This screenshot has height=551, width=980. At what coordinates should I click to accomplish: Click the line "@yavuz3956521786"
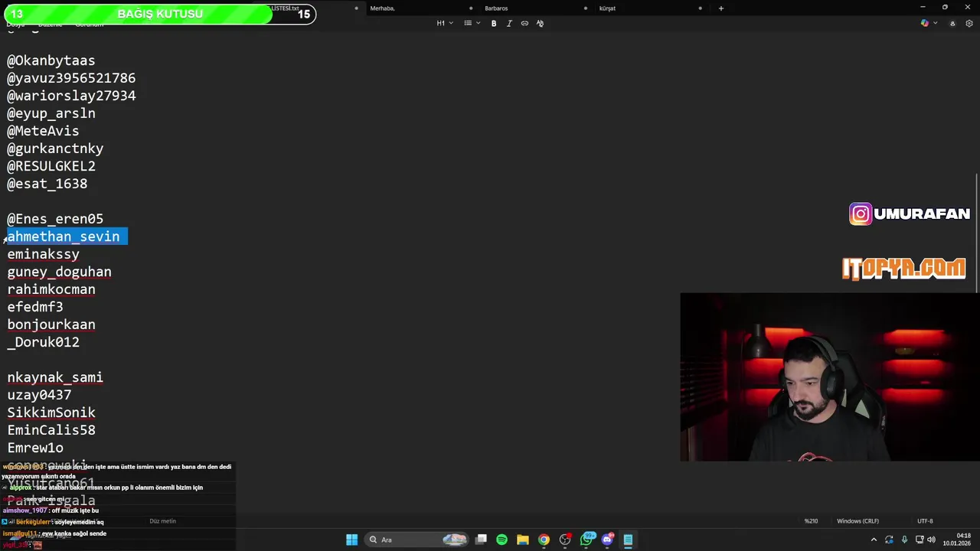pos(71,78)
